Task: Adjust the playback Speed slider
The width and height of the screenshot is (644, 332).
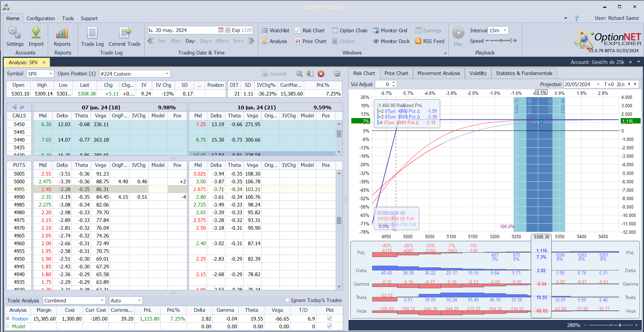Action: [x=501, y=41]
